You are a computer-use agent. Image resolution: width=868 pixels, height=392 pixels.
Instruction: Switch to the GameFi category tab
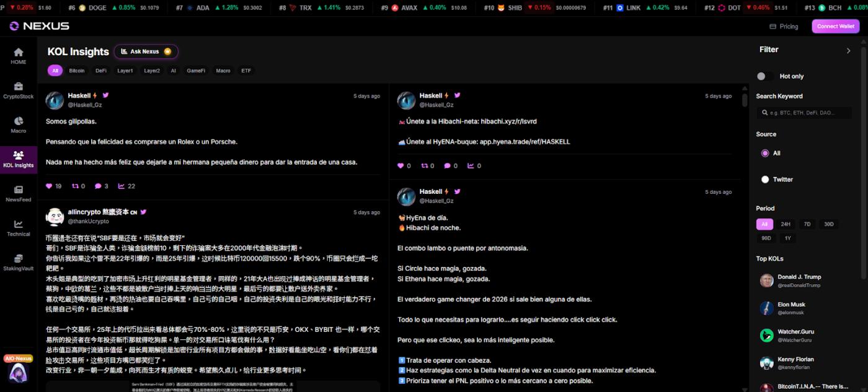click(x=196, y=71)
